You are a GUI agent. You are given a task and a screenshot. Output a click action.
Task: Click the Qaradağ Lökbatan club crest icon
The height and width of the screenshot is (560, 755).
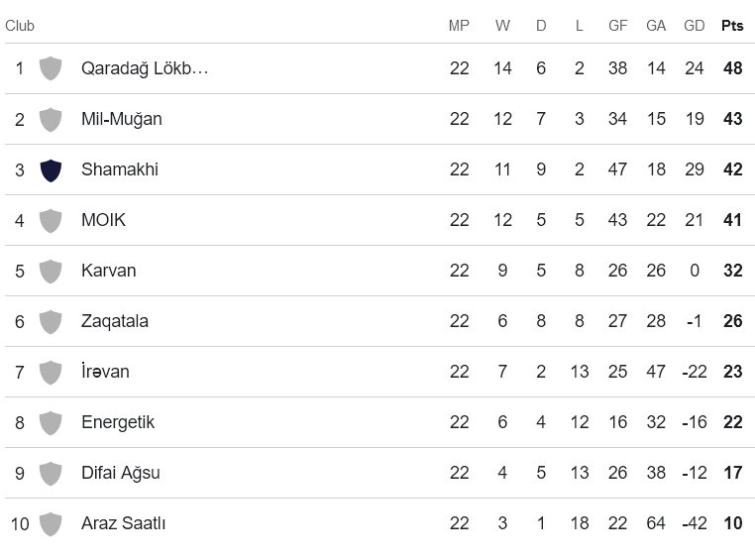click(x=51, y=68)
